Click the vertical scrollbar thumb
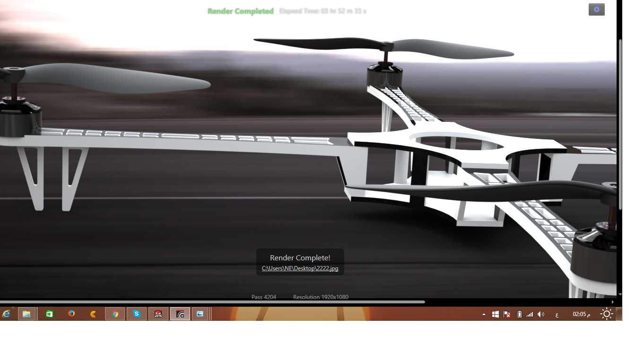The width and height of the screenshot is (644, 361). [x=620, y=125]
